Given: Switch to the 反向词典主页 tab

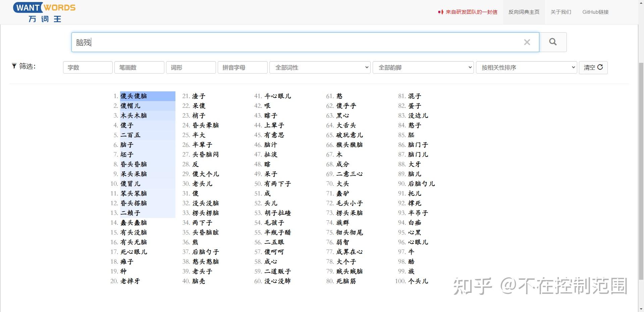Looking at the screenshot, I should (523, 12).
